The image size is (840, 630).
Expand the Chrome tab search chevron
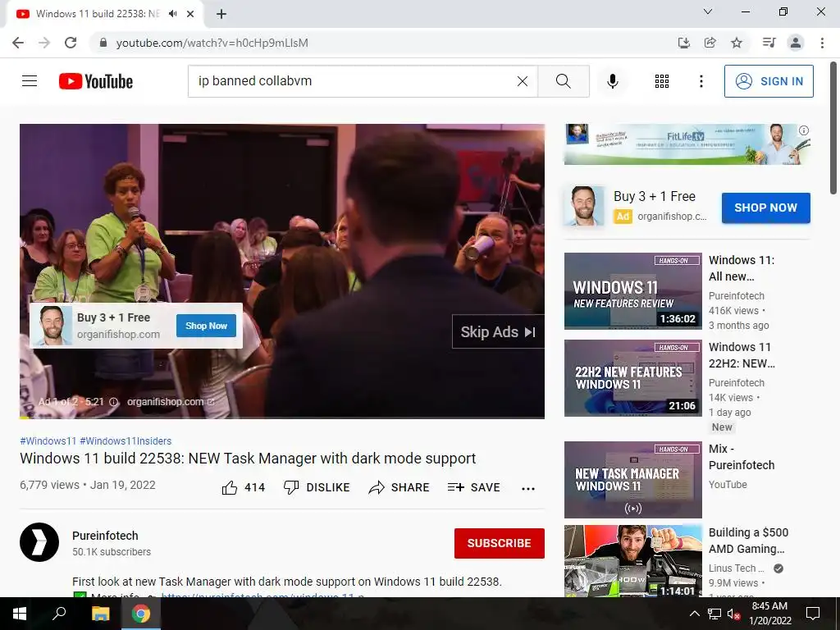coord(708,11)
